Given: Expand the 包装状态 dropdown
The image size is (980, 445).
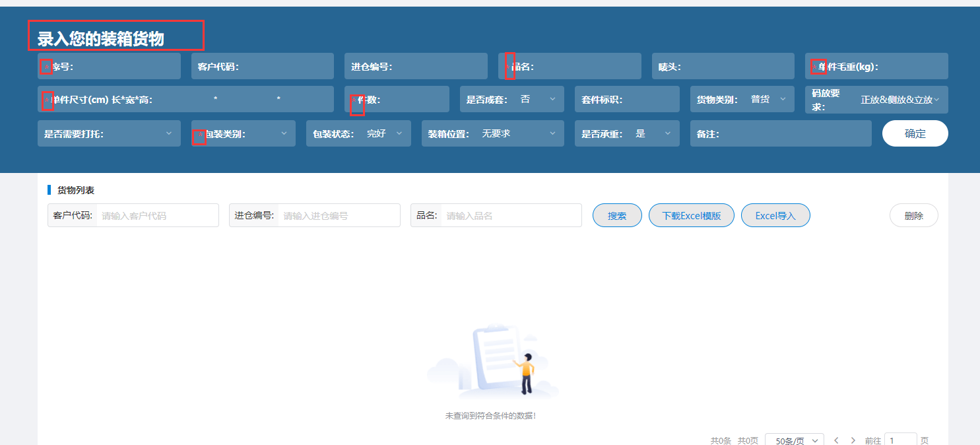Looking at the screenshot, I should click(384, 134).
